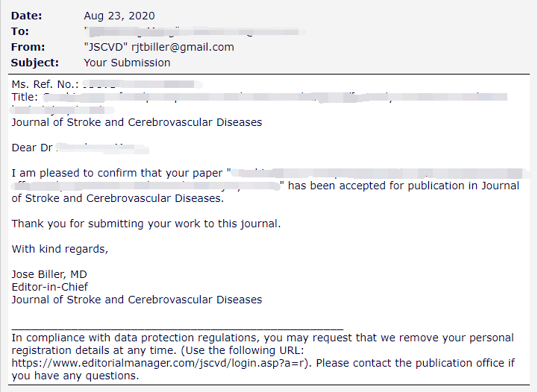Click the Subject label in header
The height and width of the screenshot is (392, 538).
click(34, 63)
